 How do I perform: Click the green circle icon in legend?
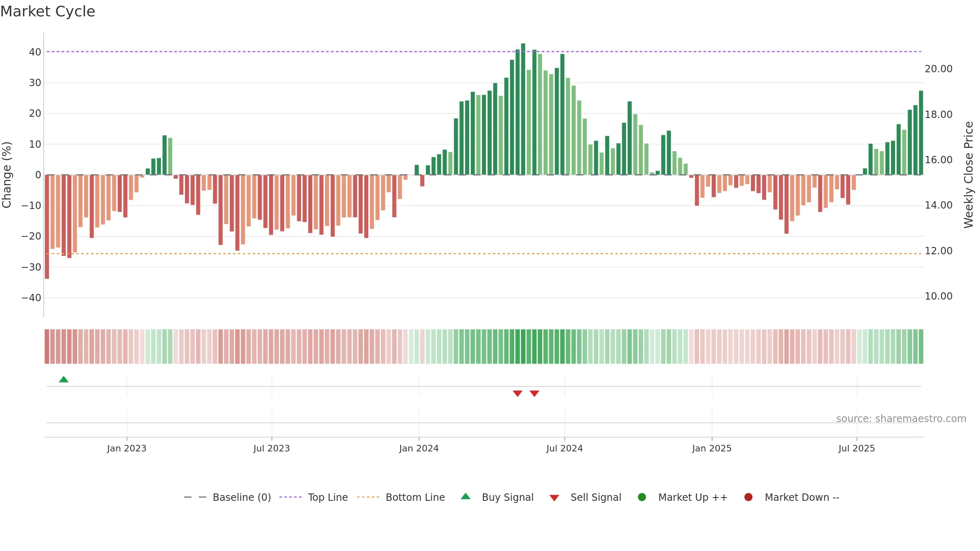[x=642, y=497]
